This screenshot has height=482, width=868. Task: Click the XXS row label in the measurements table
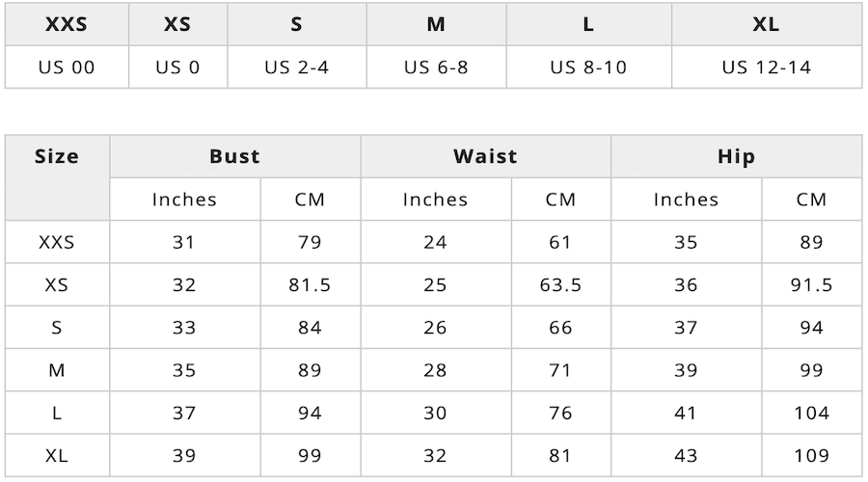[57, 242]
